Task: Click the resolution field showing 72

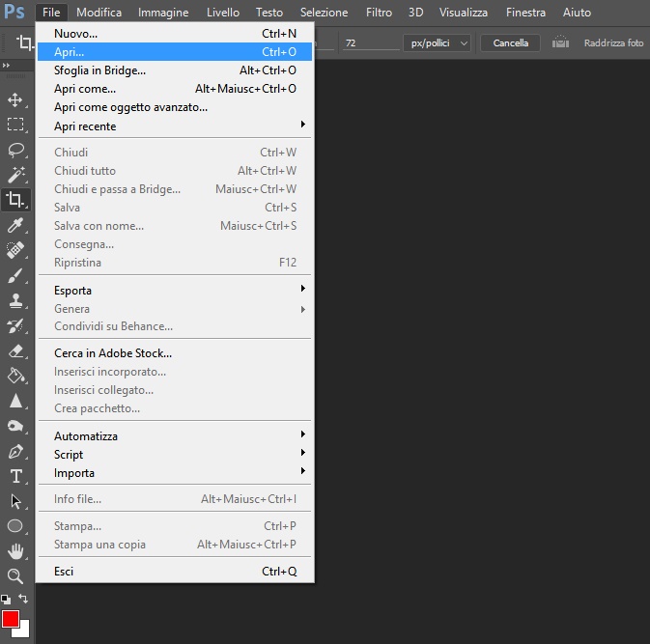Action: click(x=370, y=43)
